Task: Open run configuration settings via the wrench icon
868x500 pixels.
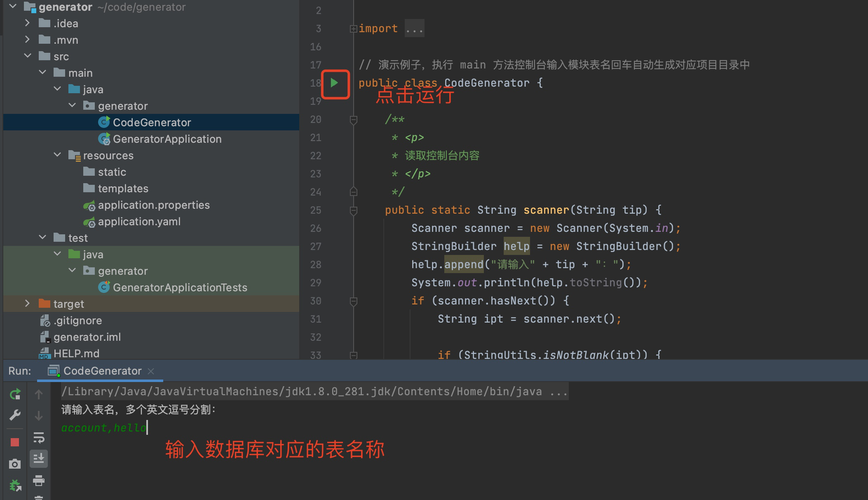Action: pyautogui.click(x=15, y=415)
